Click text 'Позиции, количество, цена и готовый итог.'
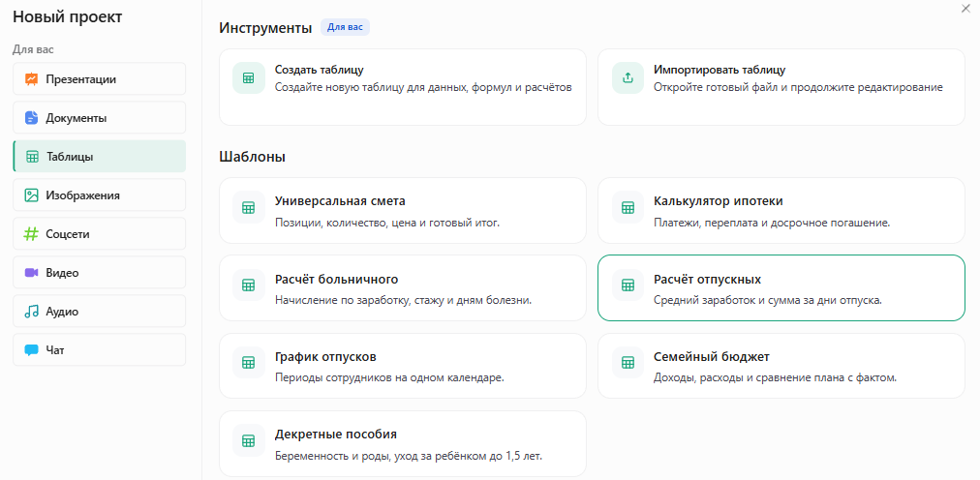The height and width of the screenshot is (480, 980). pos(387,223)
